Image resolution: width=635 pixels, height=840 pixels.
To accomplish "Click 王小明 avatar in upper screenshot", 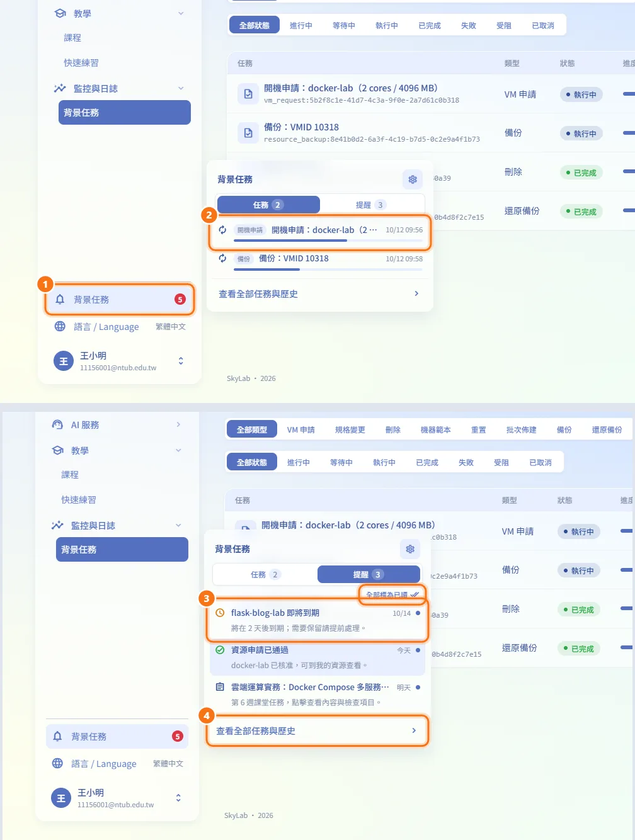I will pos(63,361).
